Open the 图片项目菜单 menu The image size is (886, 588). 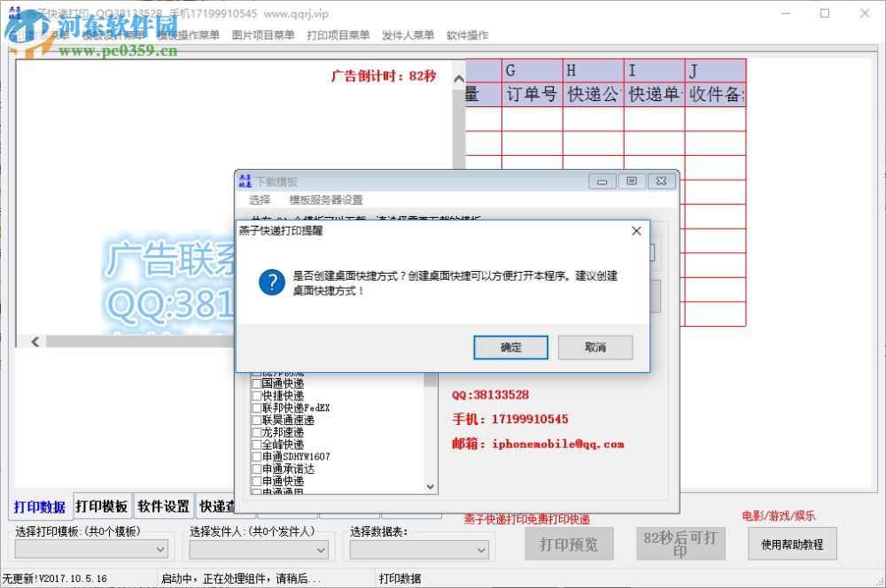263,35
